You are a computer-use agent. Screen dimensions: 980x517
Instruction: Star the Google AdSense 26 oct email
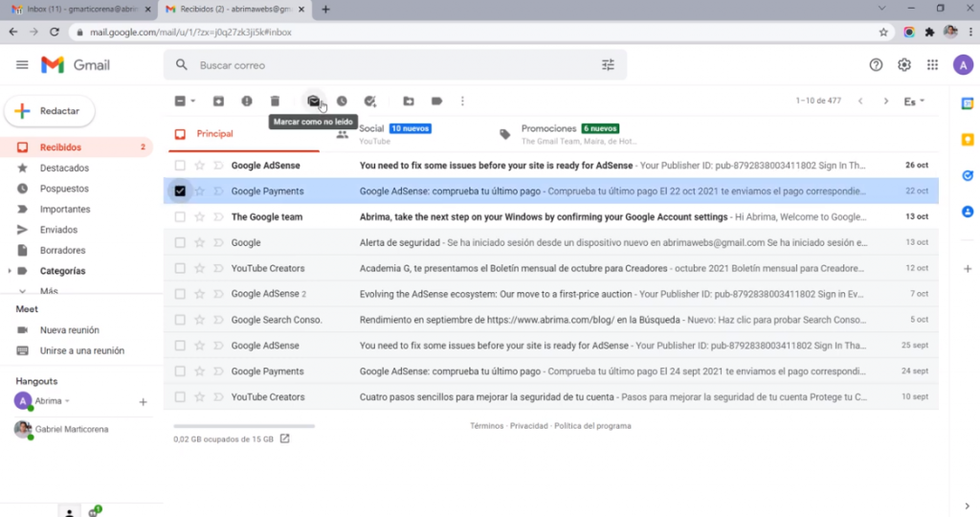[x=199, y=166]
